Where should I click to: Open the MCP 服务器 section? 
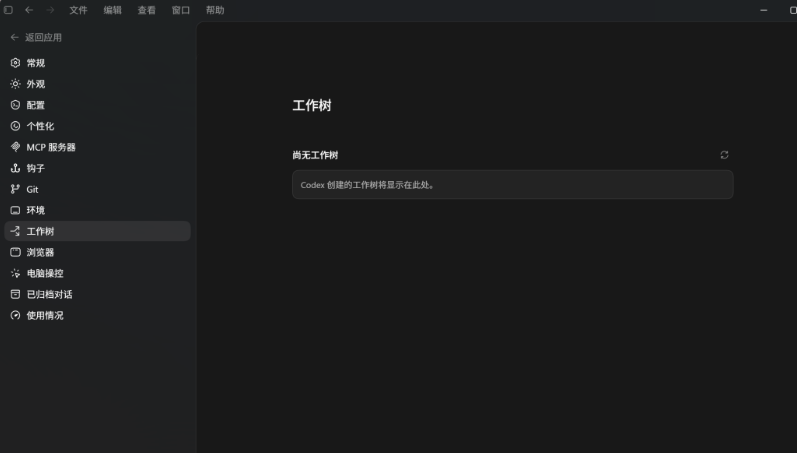tap(98, 147)
